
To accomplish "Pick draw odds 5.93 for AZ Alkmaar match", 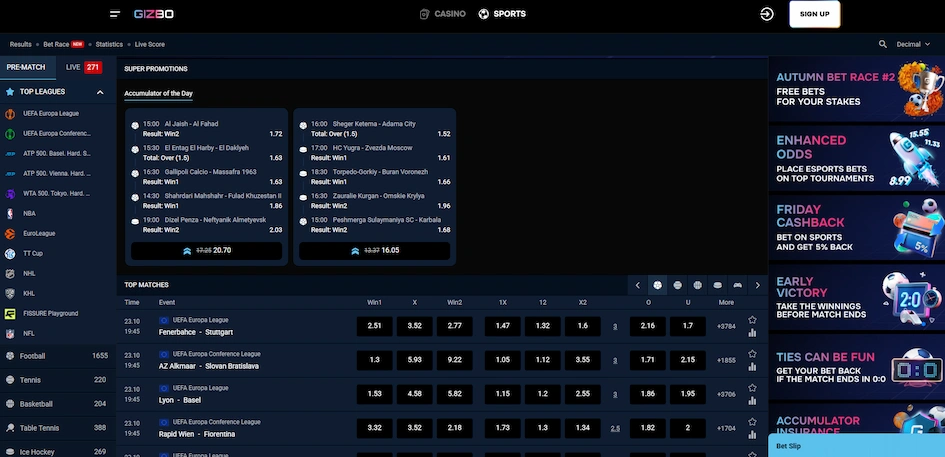I will (x=415, y=360).
